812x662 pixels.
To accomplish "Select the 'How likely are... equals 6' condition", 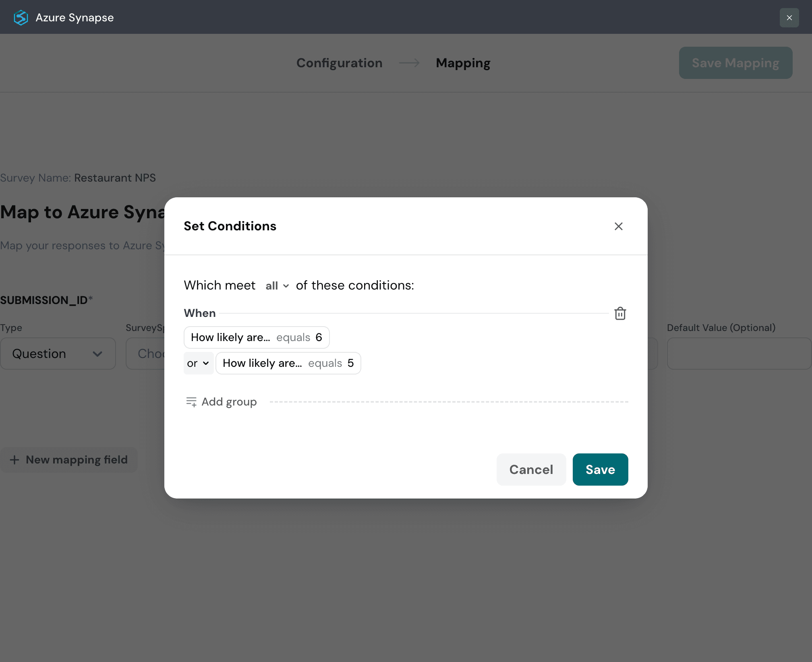I will pos(257,337).
